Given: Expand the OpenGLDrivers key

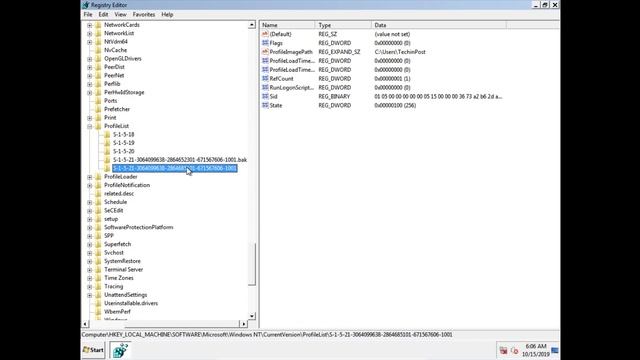Looking at the screenshot, I should point(89,59).
